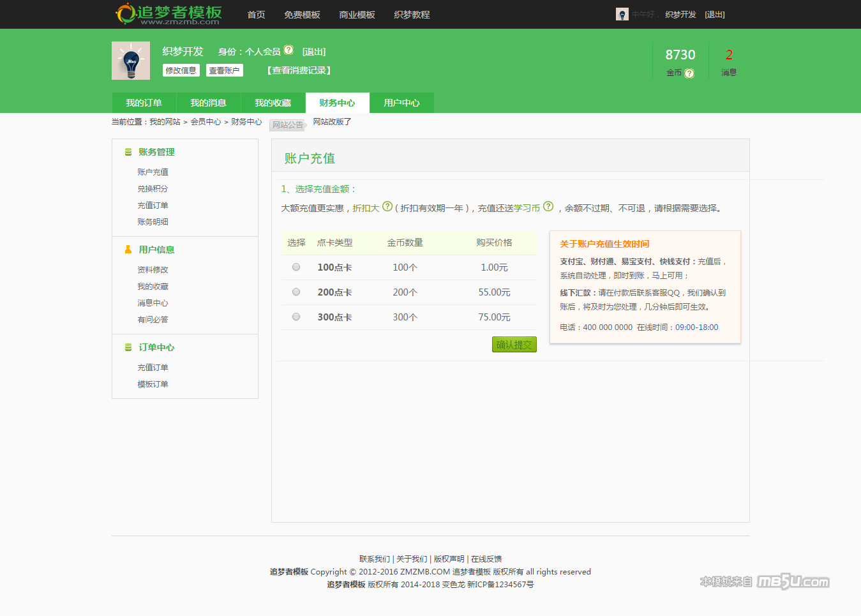Image resolution: width=861 pixels, height=616 pixels.
Task: Pick the 300点卡 radio option
Action: pos(296,317)
